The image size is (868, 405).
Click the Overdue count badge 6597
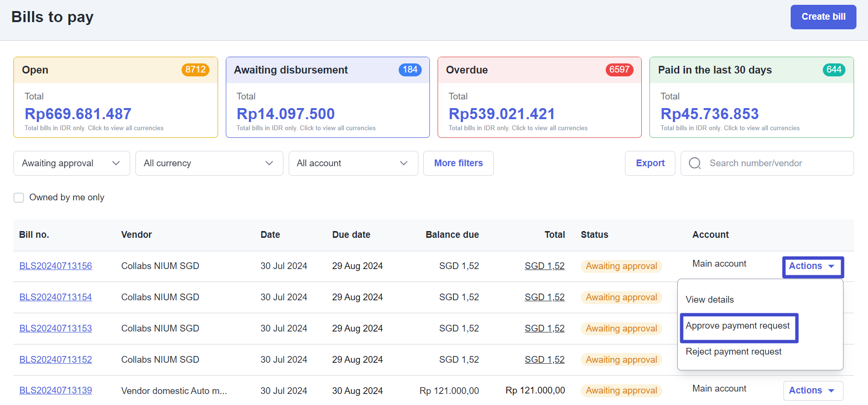click(619, 70)
